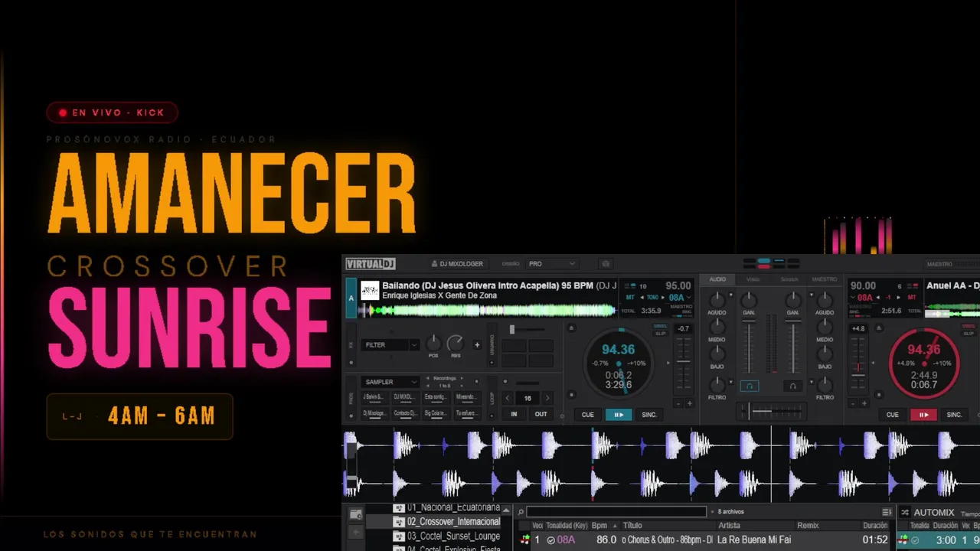Viewport: 980px width, 551px height.
Task: Click the stop icon beside deck A jogwheel
Action: click(x=571, y=395)
